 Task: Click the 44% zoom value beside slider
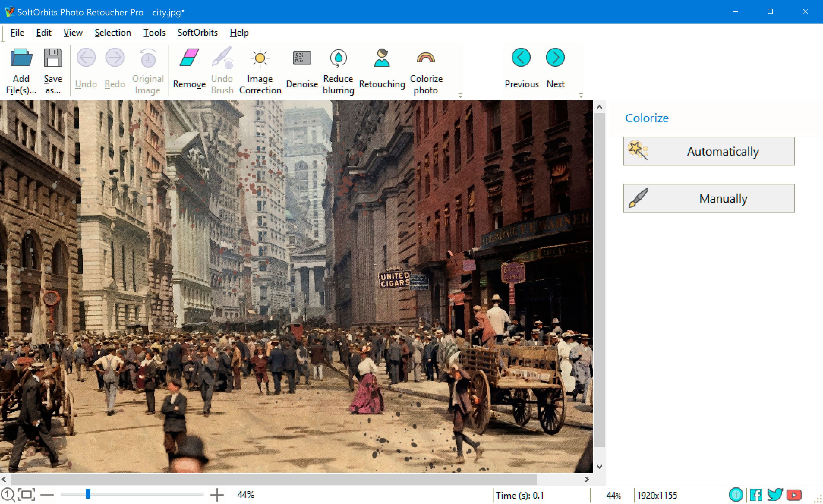coord(245,495)
